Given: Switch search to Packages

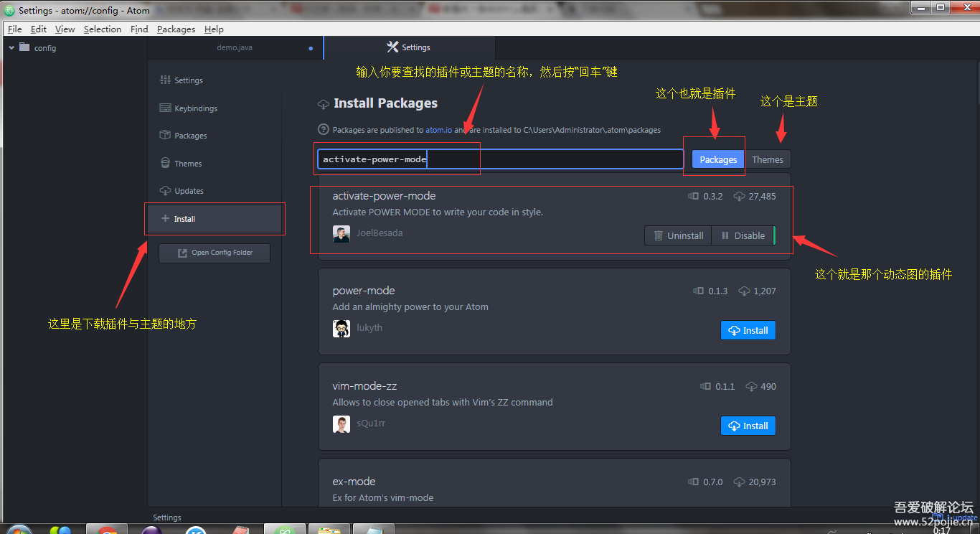Looking at the screenshot, I should click(718, 159).
